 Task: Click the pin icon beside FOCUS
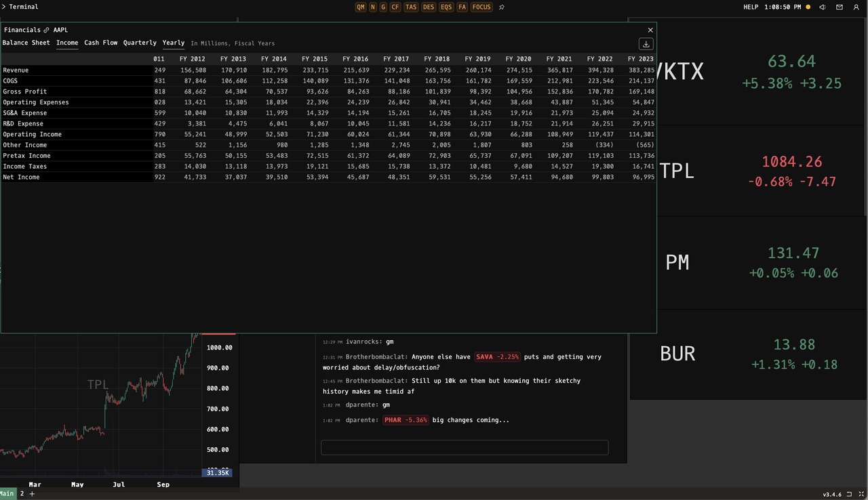click(x=502, y=7)
